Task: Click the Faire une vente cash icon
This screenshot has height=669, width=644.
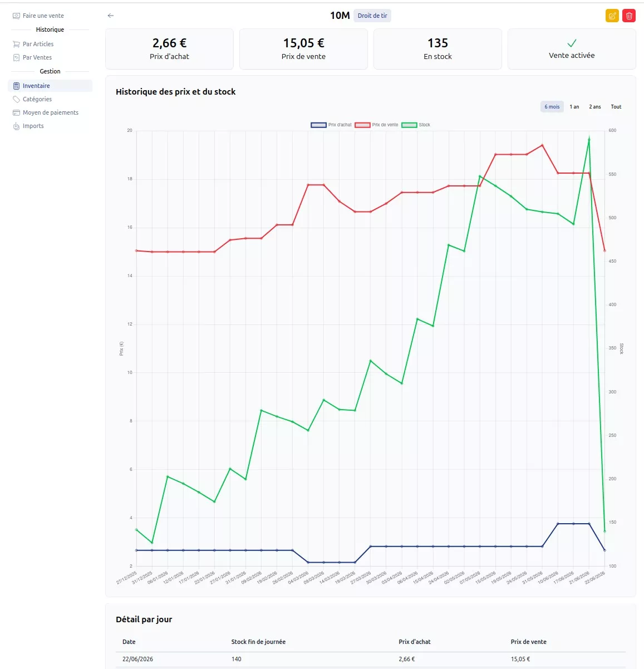Action: point(16,16)
